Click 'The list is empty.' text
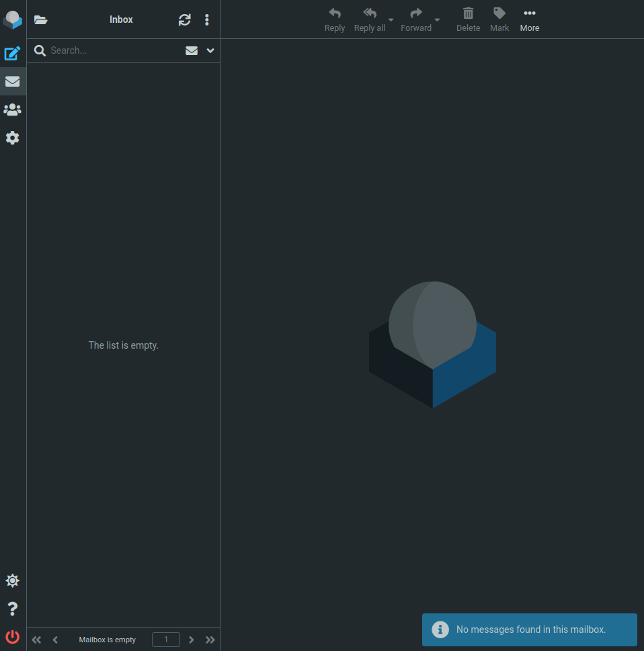Screen dimensions: 644x651 pyautogui.click(x=124, y=345)
